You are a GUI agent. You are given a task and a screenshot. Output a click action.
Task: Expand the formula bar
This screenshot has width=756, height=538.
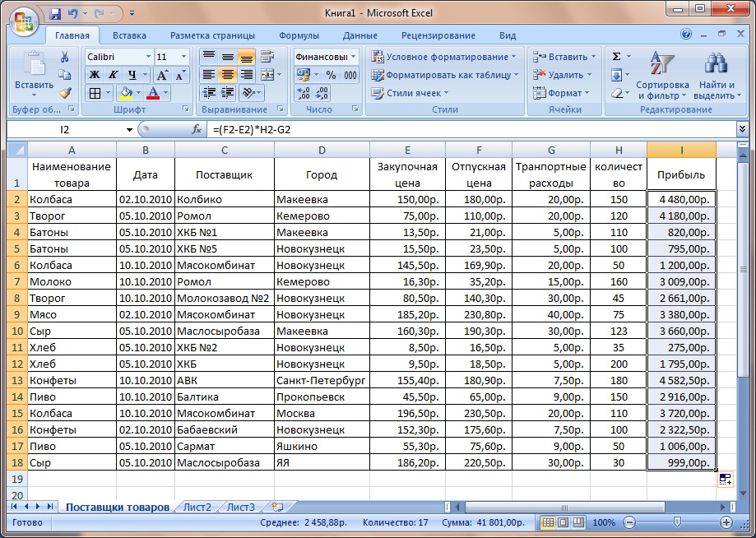pyautogui.click(x=742, y=128)
